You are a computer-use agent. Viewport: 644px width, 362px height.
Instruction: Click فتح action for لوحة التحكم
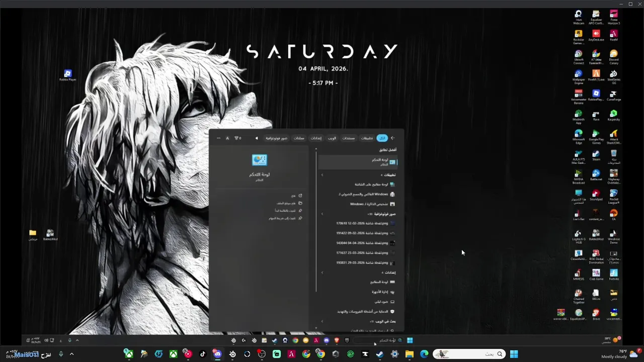296,196
